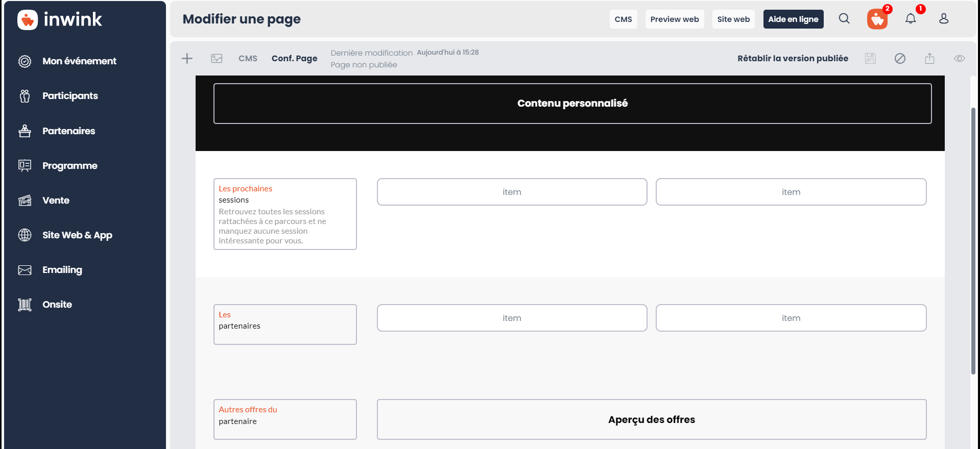Publish the page with the upload icon
The image size is (980, 449).
pyautogui.click(x=929, y=59)
